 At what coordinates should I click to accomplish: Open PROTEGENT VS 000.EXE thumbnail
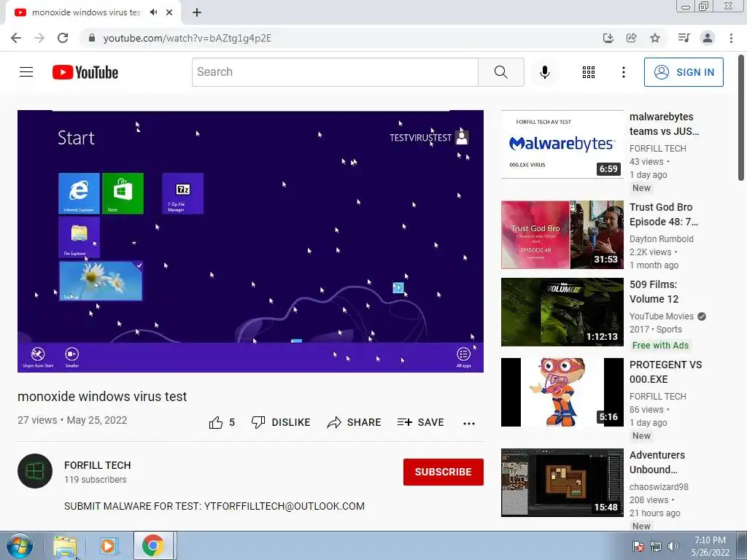tap(562, 392)
